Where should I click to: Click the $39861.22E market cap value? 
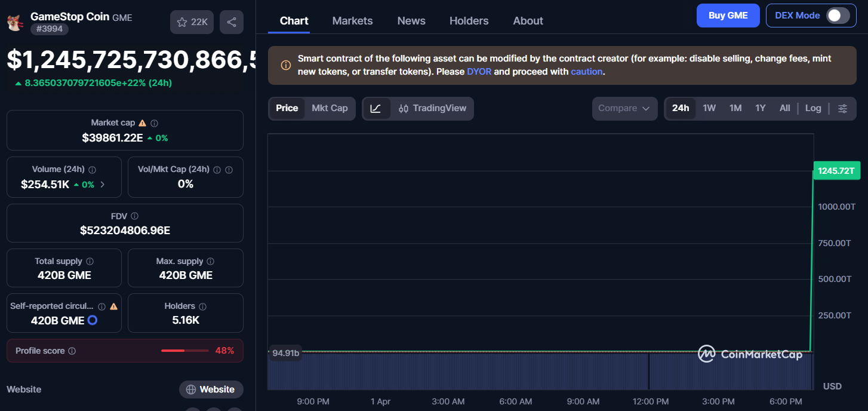(112, 138)
